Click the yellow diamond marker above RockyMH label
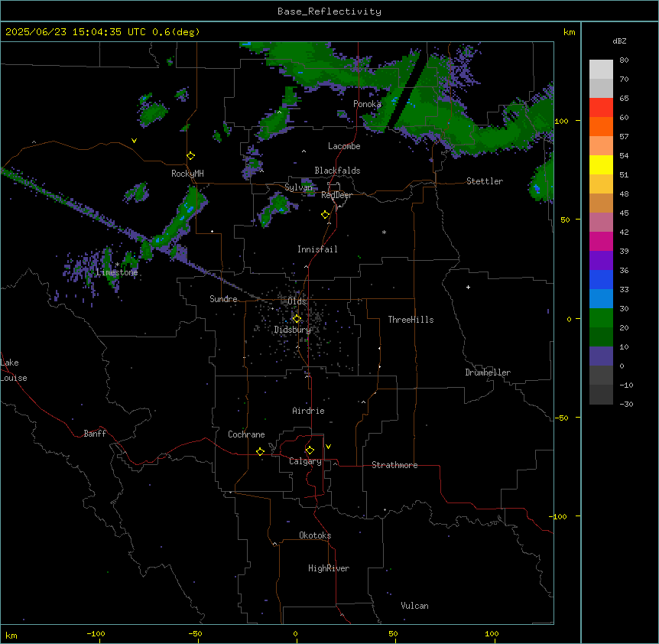 (190, 156)
